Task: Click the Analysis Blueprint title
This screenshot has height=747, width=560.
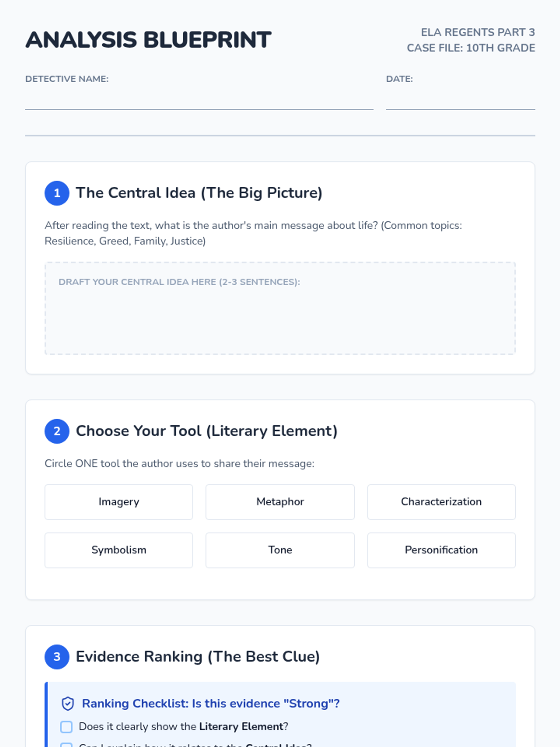Action: [x=148, y=40]
